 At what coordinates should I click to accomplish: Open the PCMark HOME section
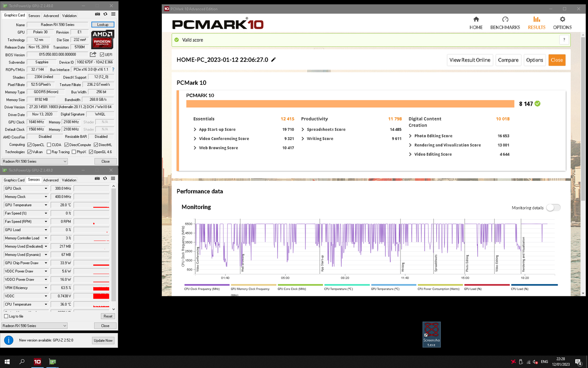pos(476,23)
